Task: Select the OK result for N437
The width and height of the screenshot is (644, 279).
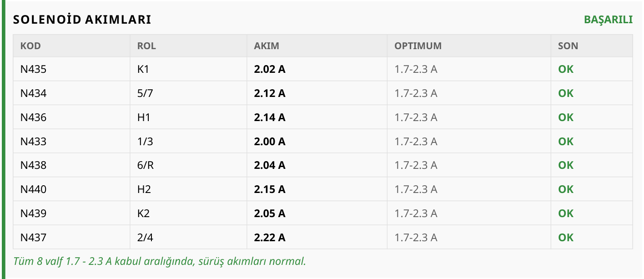Action: click(566, 238)
